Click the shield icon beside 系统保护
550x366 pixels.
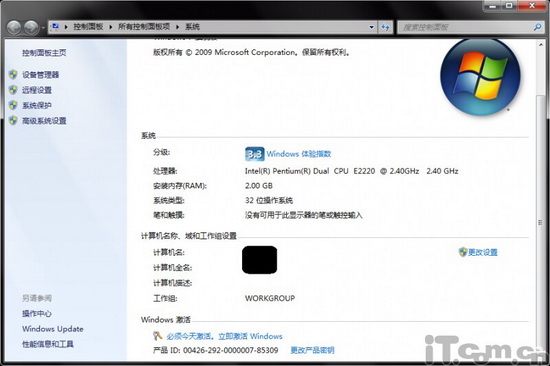pyautogui.click(x=13, y=105)
